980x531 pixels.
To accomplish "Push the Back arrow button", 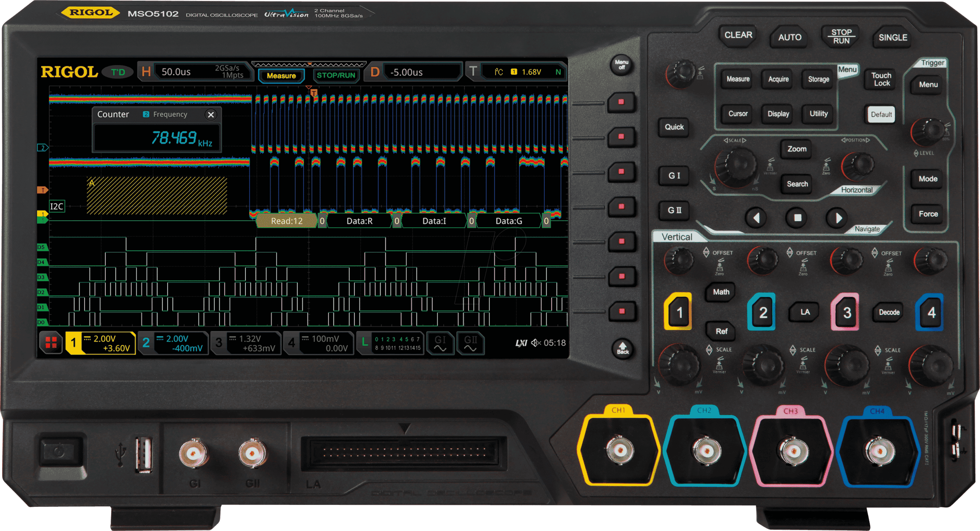I will pyautogui.click(x=622, y=349).
